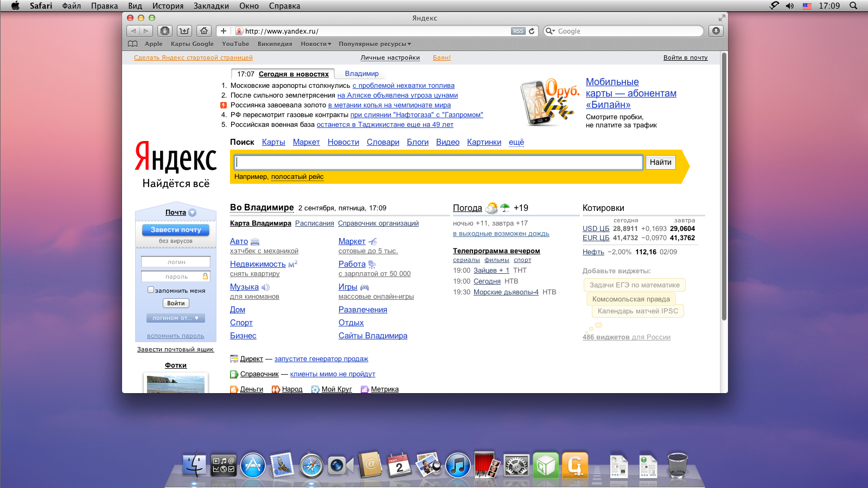This screenshot has width=868, height=488.
Task: Open Safari downloads button
Action: coord(716,31)
